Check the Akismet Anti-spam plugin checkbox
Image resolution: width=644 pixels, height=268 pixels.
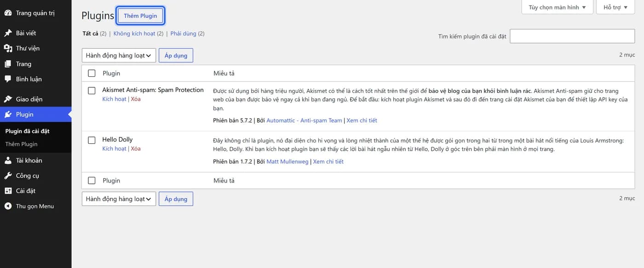(92, 91)
